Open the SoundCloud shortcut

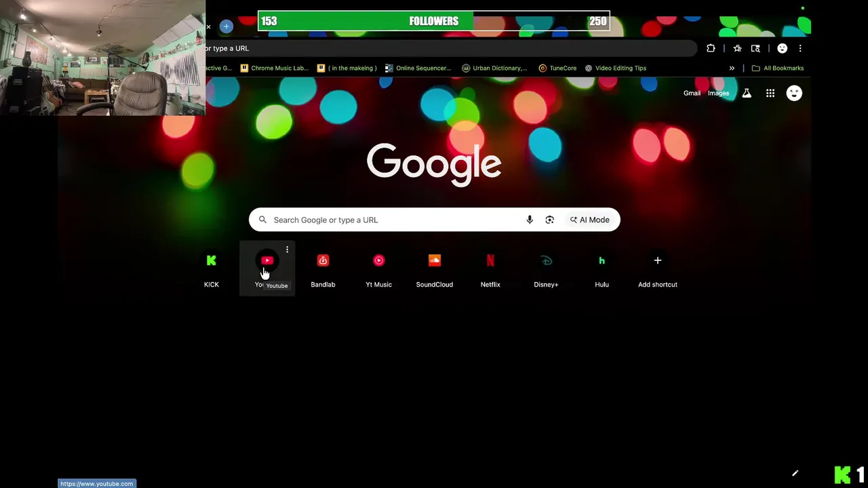pos(435,268)
